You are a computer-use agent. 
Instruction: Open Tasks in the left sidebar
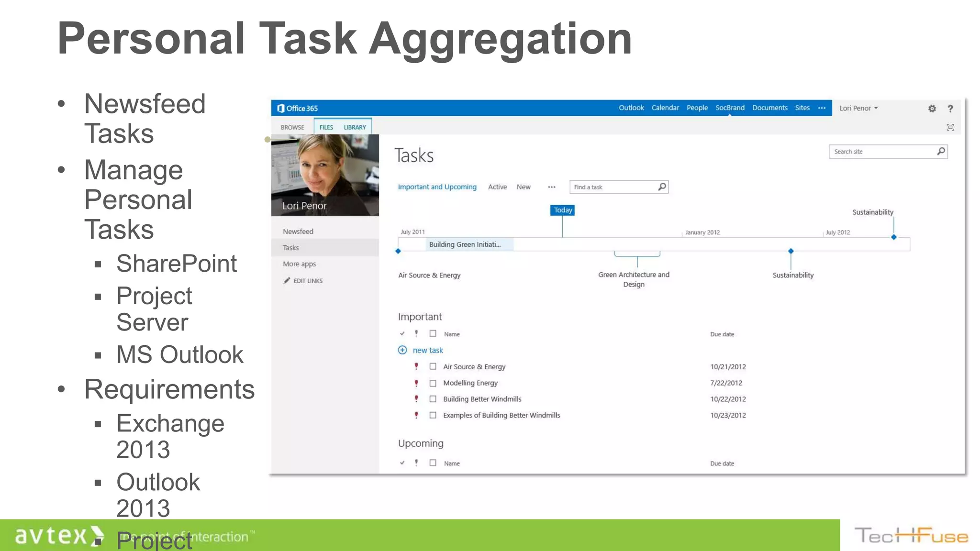[290, 248]
